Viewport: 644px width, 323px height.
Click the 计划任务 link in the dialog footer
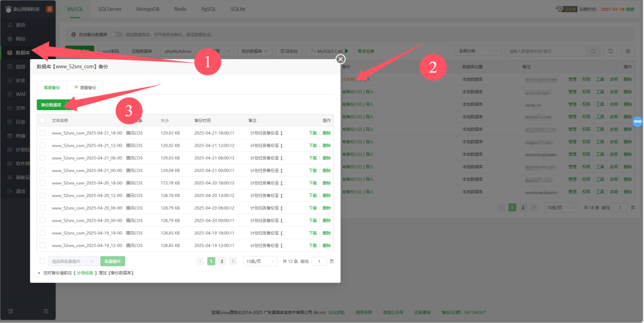tap(86, 273)
